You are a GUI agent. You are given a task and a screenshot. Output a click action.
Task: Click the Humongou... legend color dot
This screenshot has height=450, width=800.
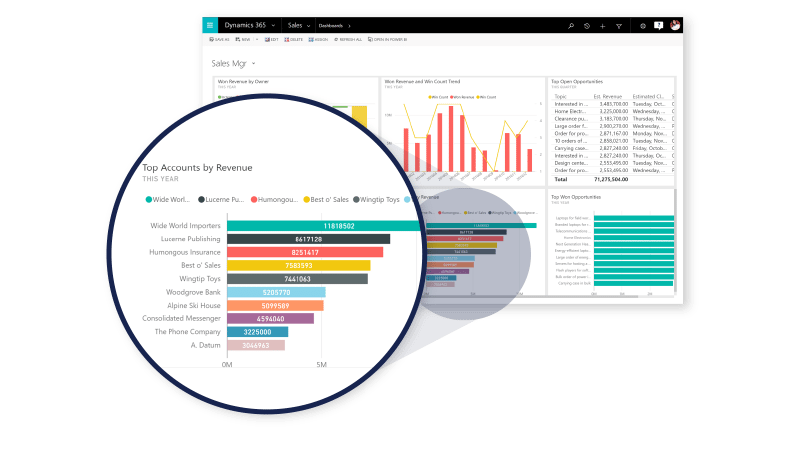pos(254,199)
